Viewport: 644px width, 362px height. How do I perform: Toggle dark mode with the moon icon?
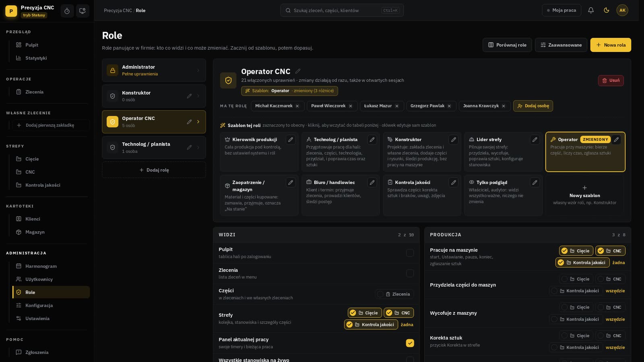[x=607, y=10]
